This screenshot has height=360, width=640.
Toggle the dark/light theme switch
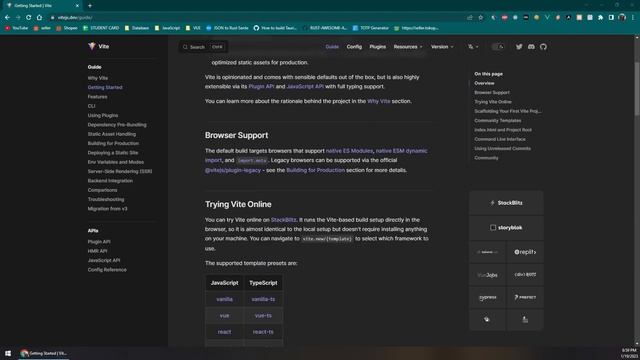coord(498,47)
